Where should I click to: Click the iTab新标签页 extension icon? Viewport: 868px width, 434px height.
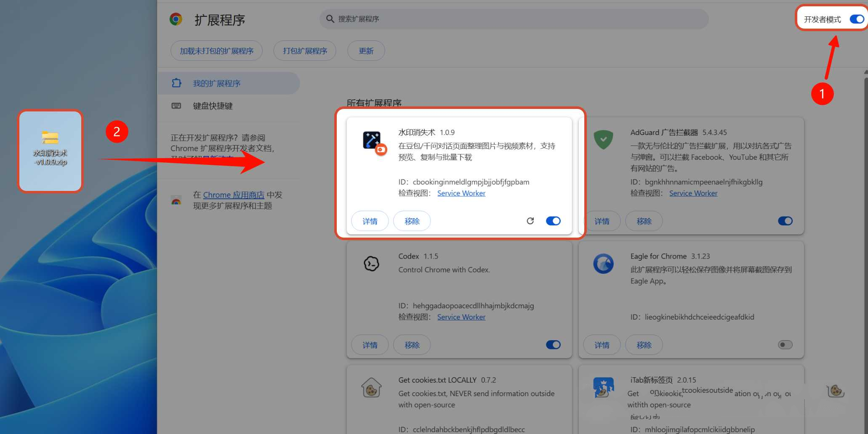click(x=603, y=387)
